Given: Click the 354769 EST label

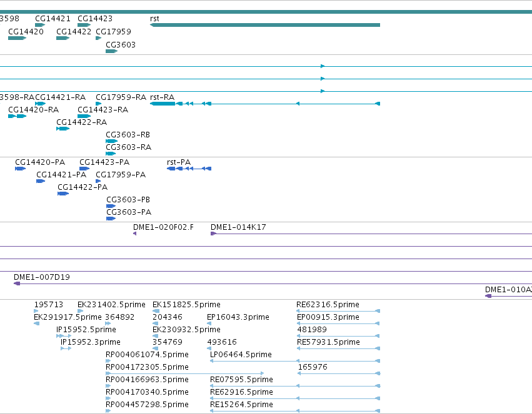Looking at the screenshot, I should click(168, 342).
